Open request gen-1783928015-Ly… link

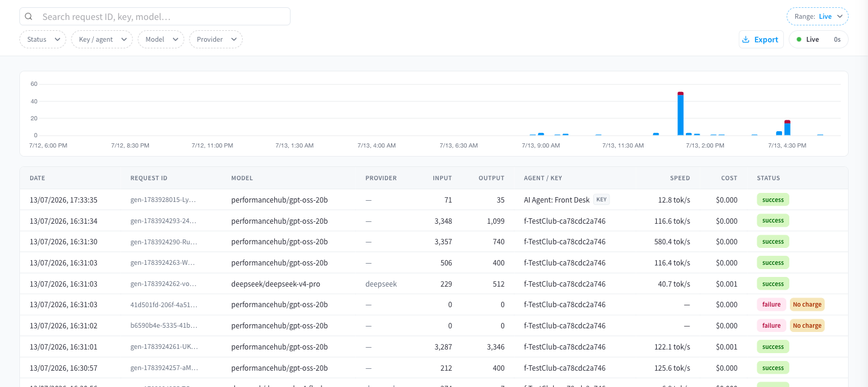[163, 200]
